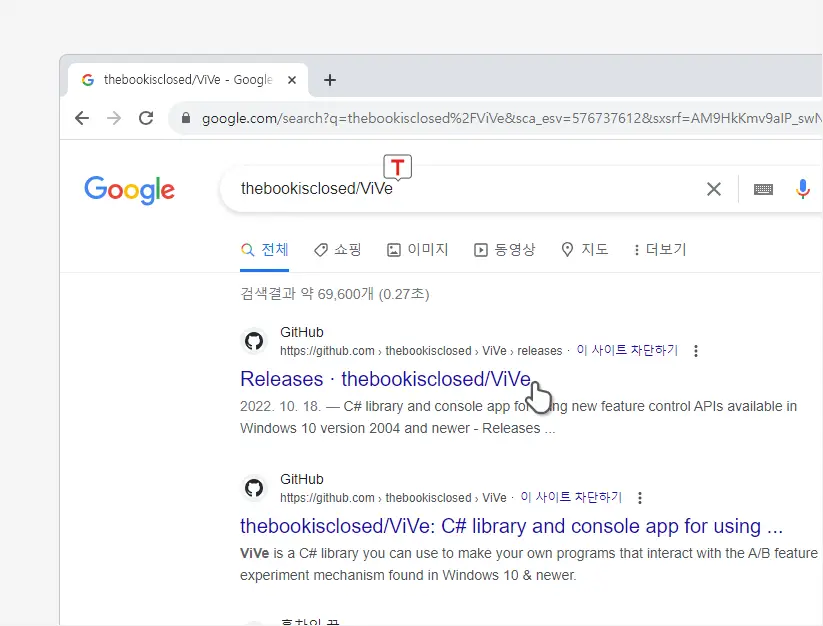
Task: Click the browser forward arrow
Action: [x=113, y=118]
